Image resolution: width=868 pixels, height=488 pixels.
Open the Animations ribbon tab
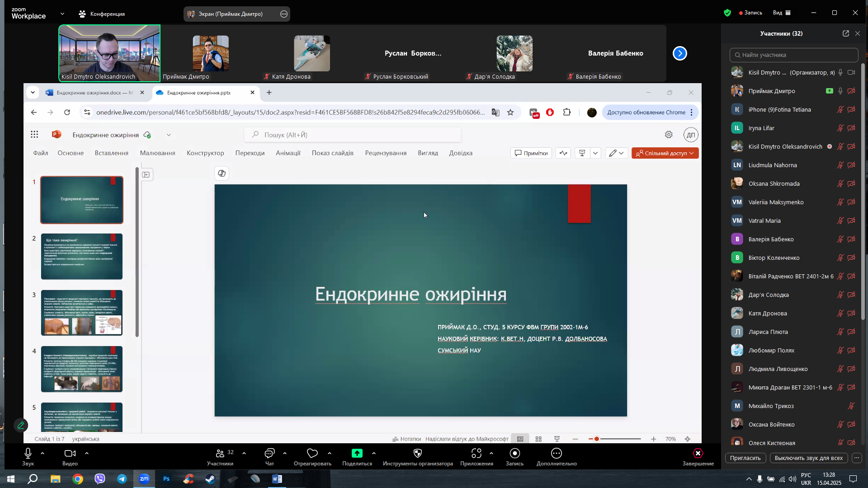pyautogui.click(x=288, y=153)
